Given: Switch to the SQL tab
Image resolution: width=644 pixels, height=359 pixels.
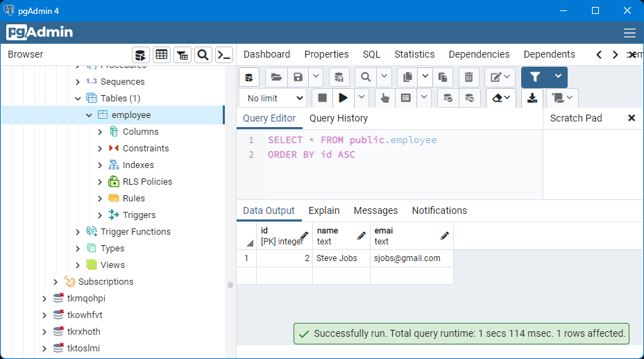Looking at the screenshot, I should click(371, 54).
